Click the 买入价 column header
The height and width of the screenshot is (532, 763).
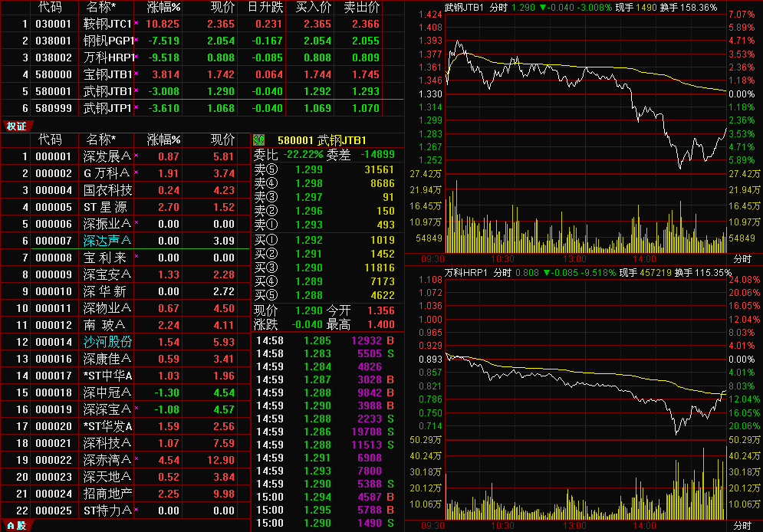[313, 8]
